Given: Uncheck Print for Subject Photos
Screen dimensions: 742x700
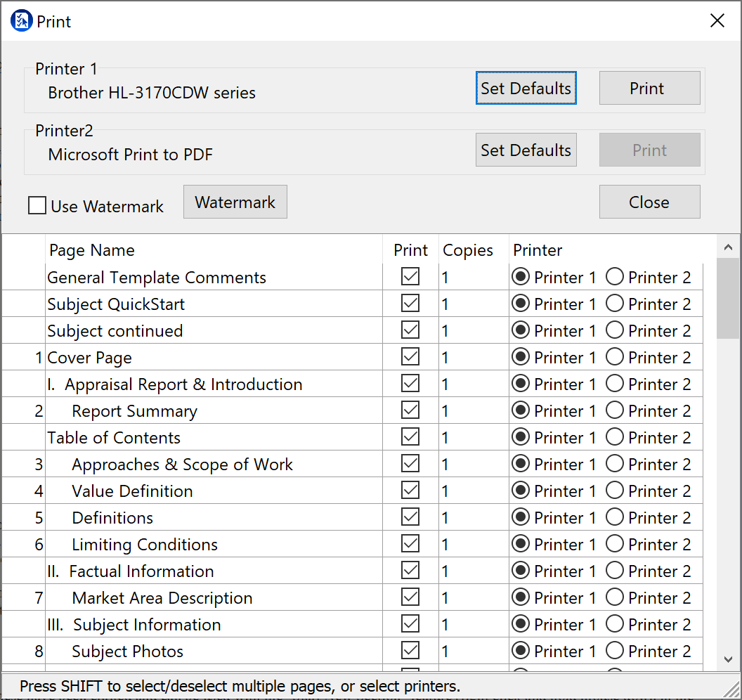Looking at the screenshot, I should (x=410, y=651).
